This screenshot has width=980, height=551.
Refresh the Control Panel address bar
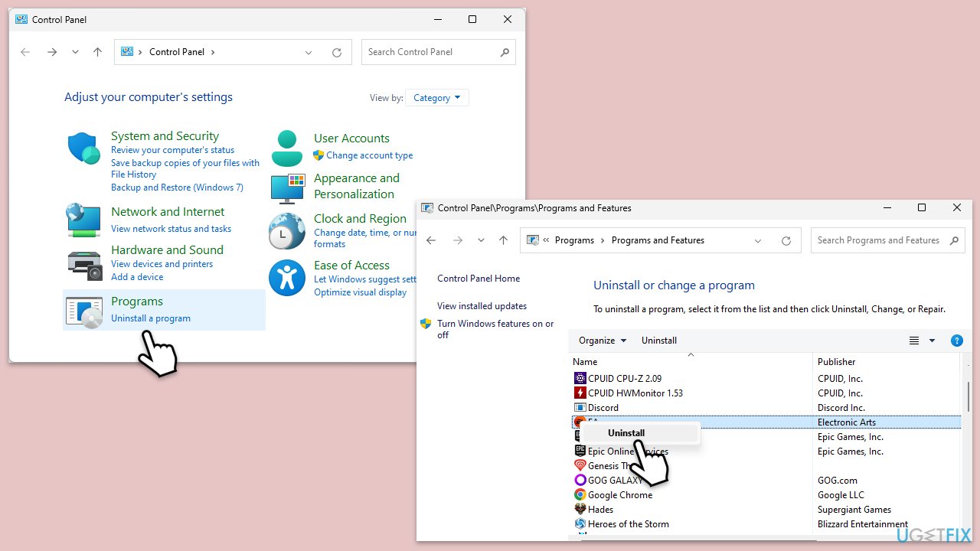pyautogui.click(x=336, y=52)
